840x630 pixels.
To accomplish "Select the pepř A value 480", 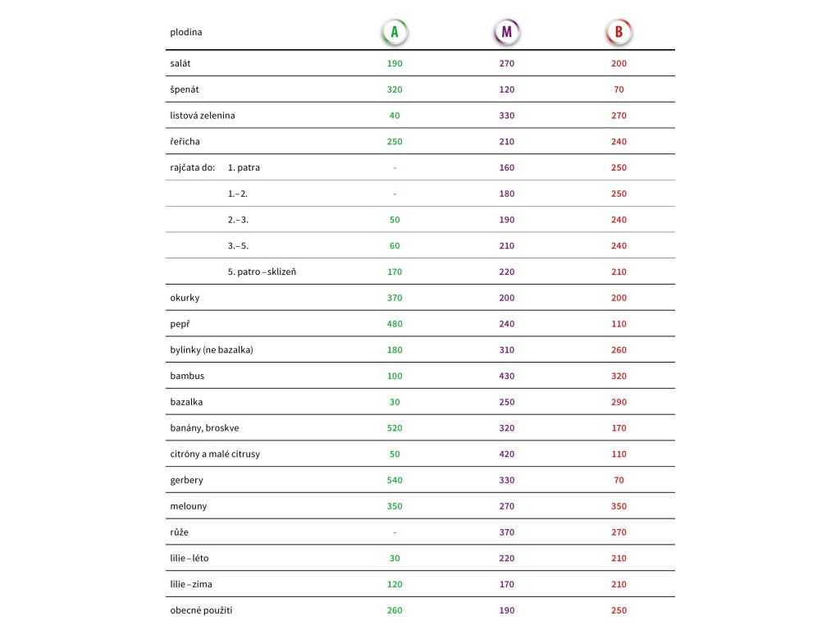I will click(395, 324).
